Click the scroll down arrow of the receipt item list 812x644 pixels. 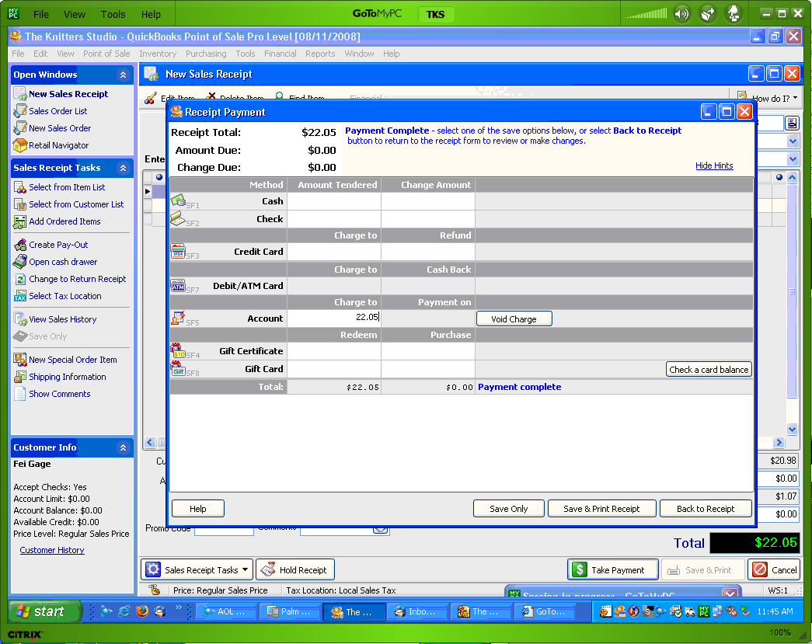793,429
